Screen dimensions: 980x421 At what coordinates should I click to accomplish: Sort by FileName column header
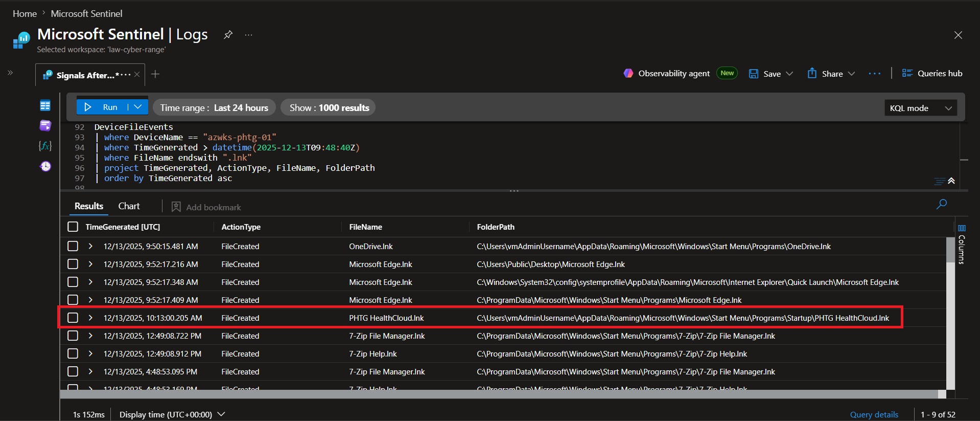click(365, 227)
